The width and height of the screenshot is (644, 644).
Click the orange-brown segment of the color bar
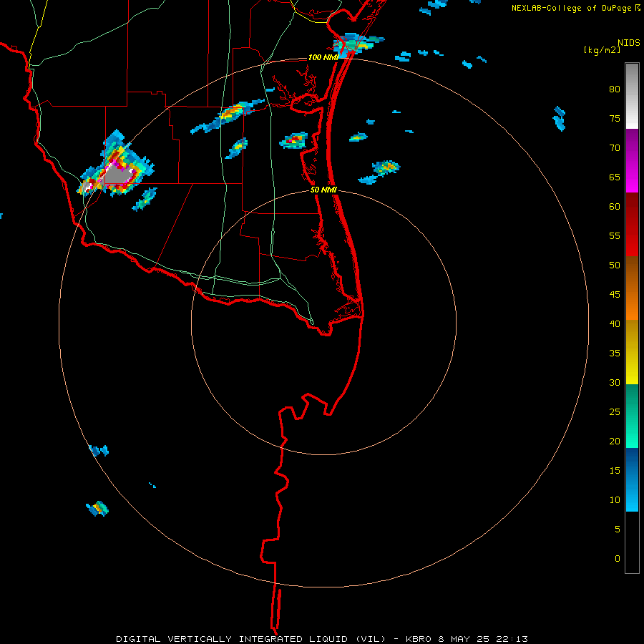pos(632,288)
